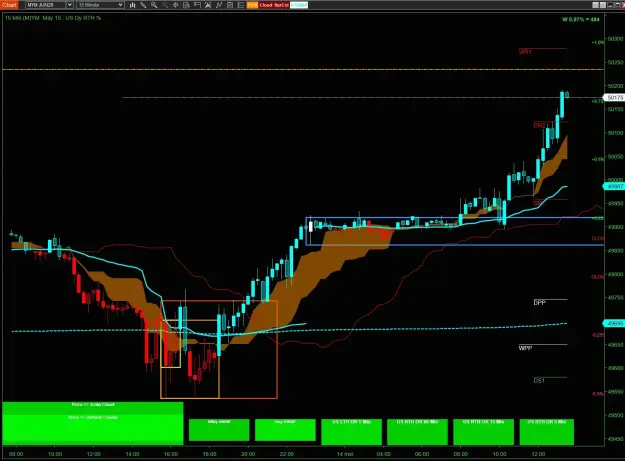This screenshot has height=461, width=625.
Task: Click the US RTH OR 60 Min box
Action: [417, 432]
